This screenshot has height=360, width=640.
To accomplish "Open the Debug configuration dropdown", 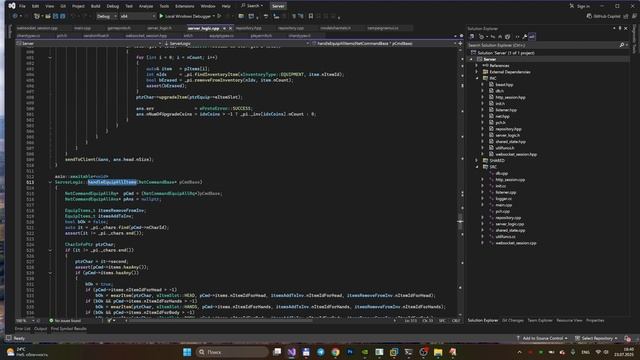I will 106,16.
